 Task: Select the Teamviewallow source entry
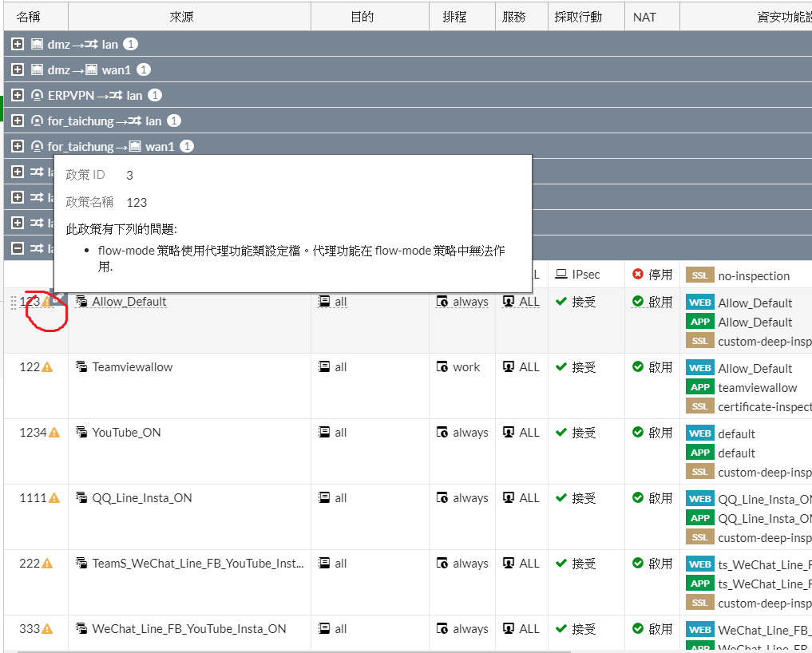pyautogui.click(x=133, y=367)
